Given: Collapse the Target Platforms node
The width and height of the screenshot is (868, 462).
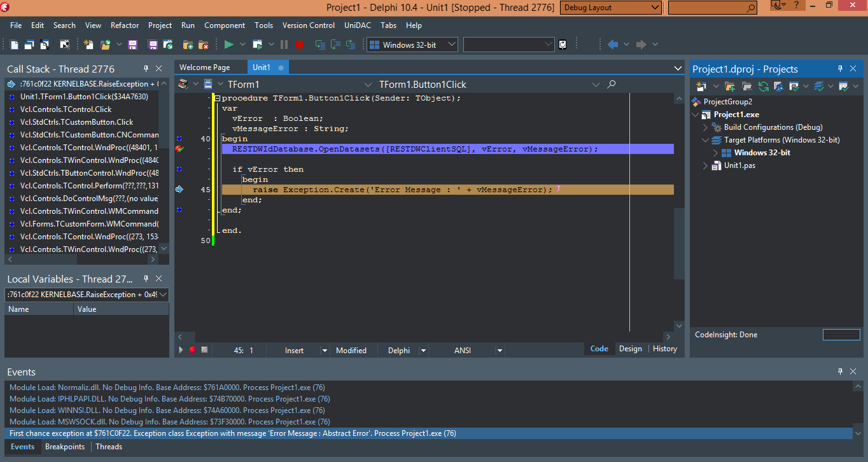Looking at the screenshot, I should pyautogui.click(x=705, y=140).
